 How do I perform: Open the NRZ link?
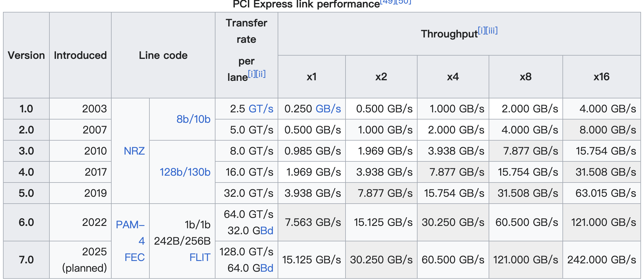[x=134, y=151]
